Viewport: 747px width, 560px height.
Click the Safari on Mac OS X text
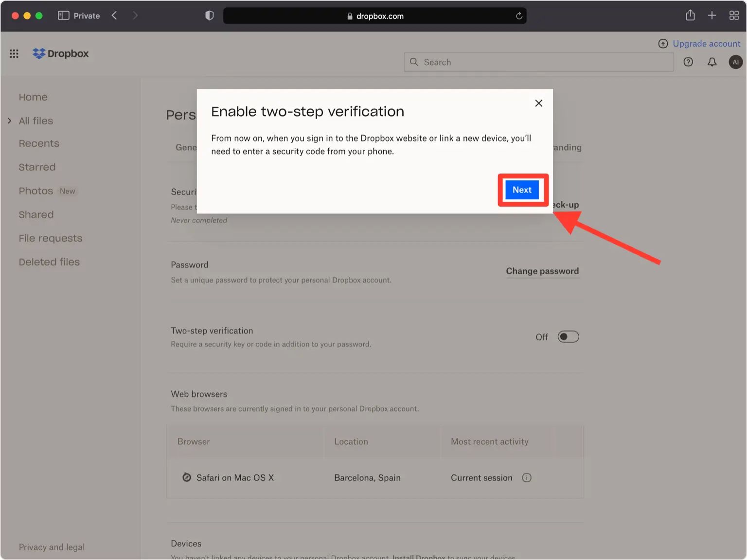pyautogui.click(x=235, y=478)
